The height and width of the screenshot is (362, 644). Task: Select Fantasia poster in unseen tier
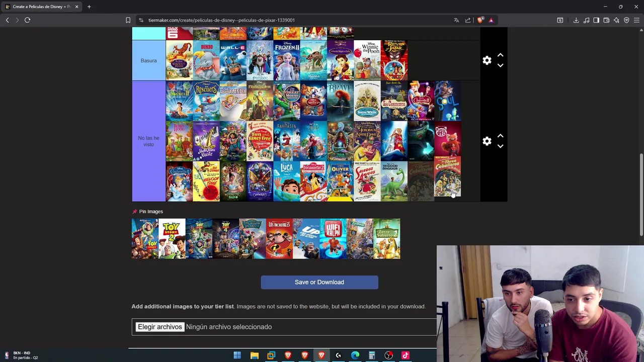click(x=287, y=141)
